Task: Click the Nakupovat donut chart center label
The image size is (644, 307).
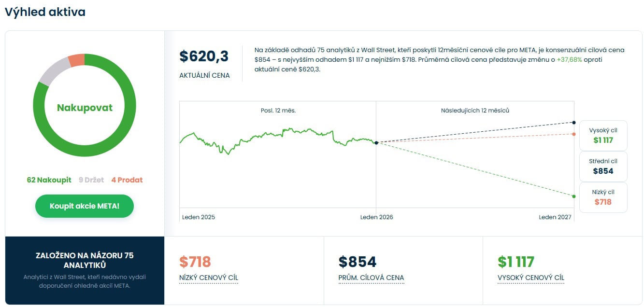Action: click(x=85, y=108)
